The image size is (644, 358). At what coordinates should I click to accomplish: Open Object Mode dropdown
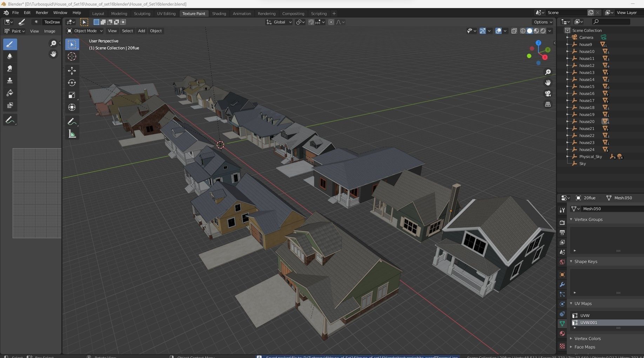[85, 31]
